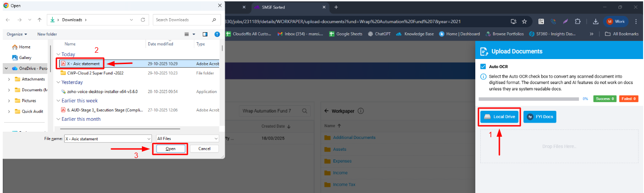The height and width of the screenshot is (193, 644).
Task: Open the Chrome Extensions puzzle icon
Action: pyautogui.click(x=578, y=21)
